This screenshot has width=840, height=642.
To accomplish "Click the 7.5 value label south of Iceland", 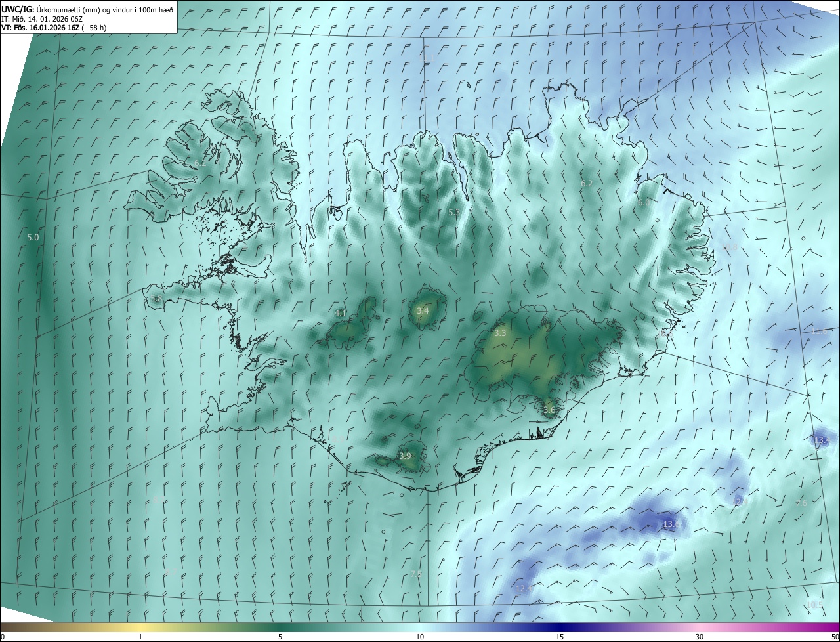I will [415, 574].
